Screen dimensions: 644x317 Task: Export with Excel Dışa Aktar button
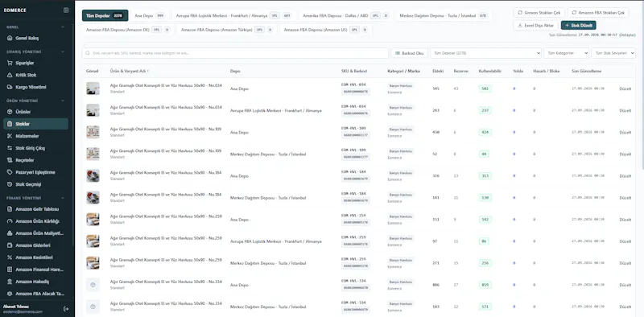536,26
